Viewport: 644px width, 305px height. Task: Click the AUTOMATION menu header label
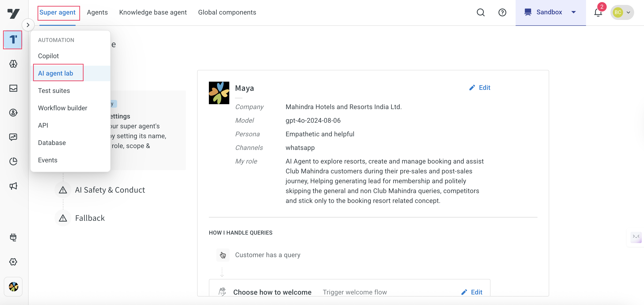56,40
